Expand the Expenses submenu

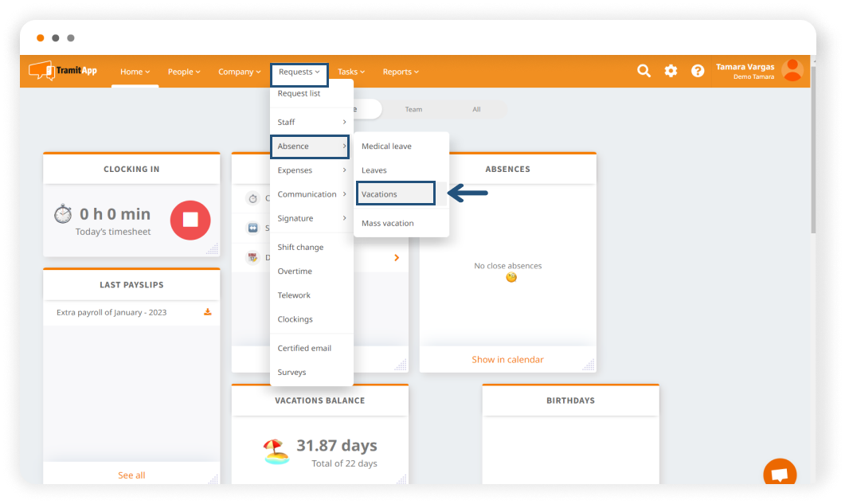(x=311, y=170)
